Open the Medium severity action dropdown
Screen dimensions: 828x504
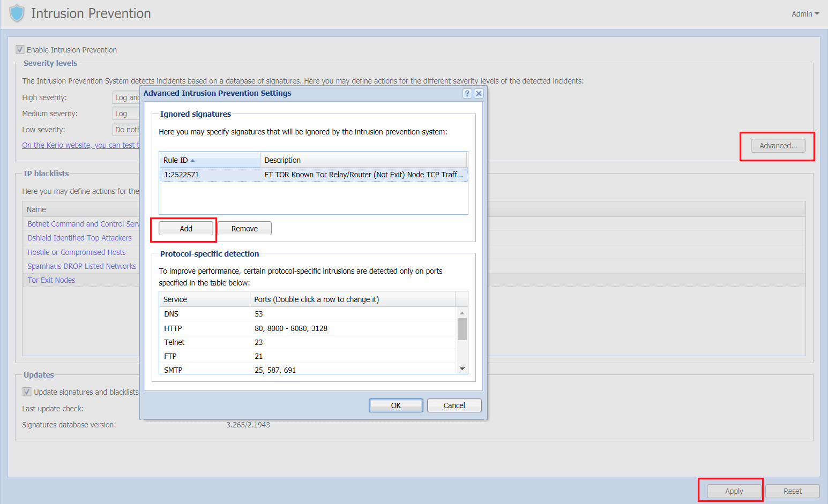pyautogui.click(x=126, y=114)
